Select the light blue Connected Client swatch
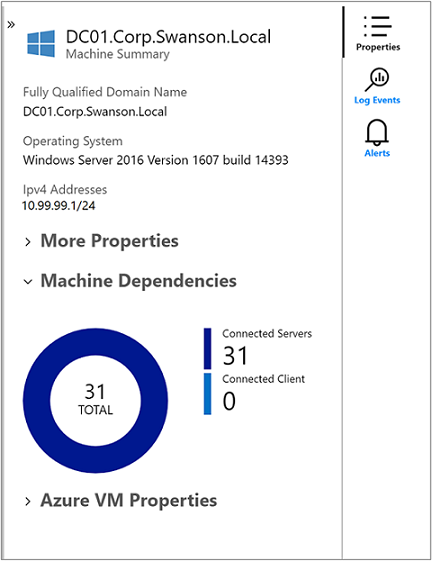Viewport: 432px width, 561px height. 208,394
